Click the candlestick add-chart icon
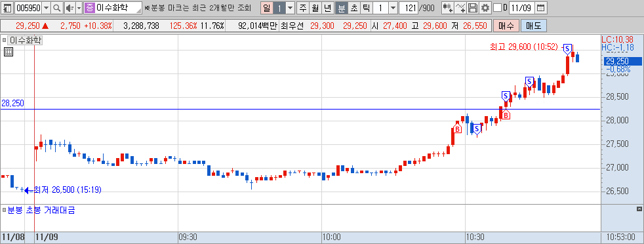 [448, 8]
